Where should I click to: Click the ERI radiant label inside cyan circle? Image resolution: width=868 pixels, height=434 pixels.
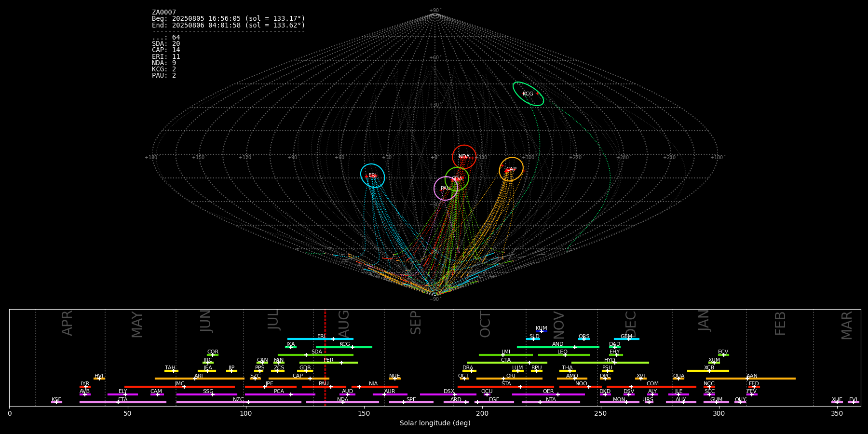(372, 176)
